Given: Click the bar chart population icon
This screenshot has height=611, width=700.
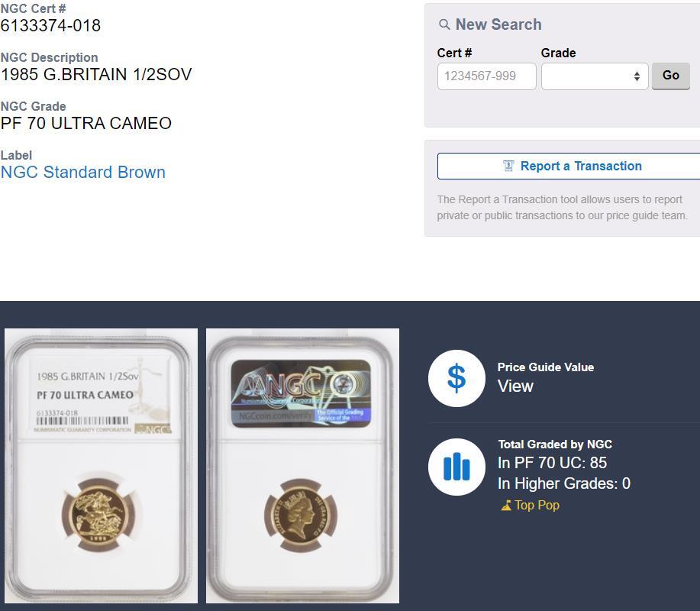Looking at the screenshot, I should pyautogui.click(x=456, y=467).
